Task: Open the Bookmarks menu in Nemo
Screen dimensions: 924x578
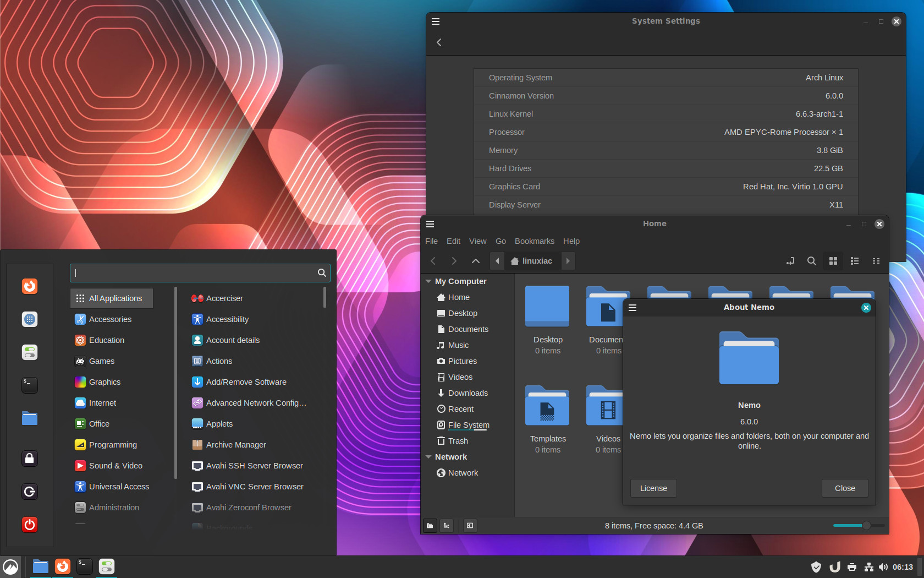Action: [534, 241]
